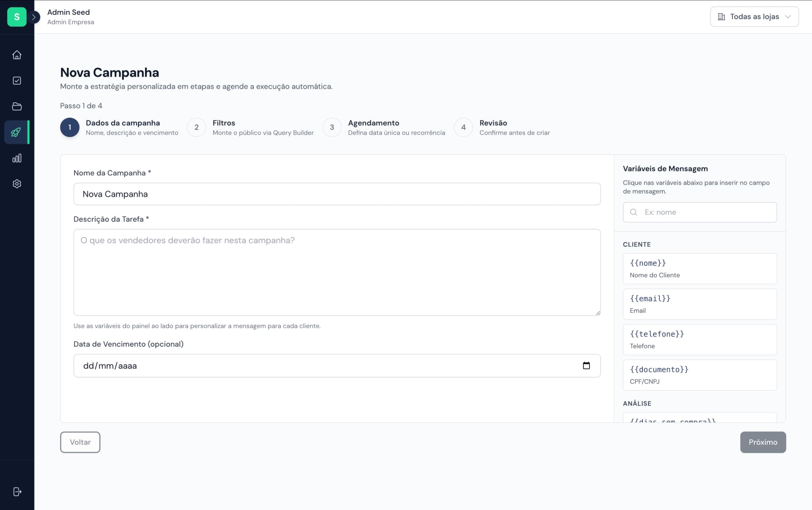Open the Todas as lojas dropdown
This screenshot has height=510, width=812.
click(754, 17)
